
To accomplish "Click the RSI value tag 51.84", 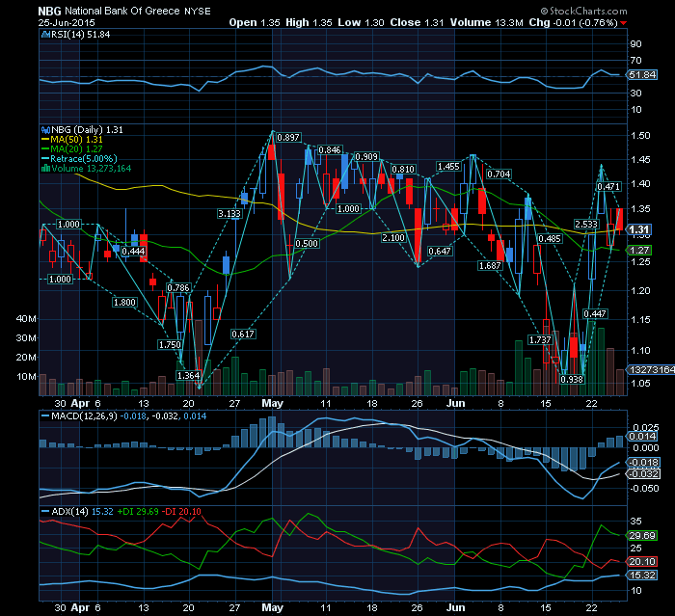I will point(642,75).
